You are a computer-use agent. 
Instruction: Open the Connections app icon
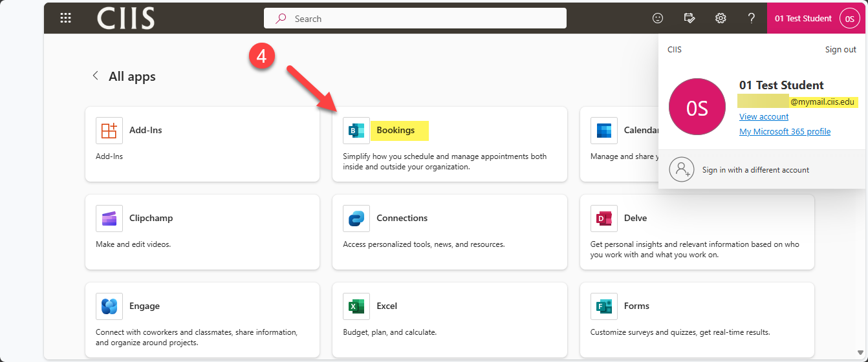356,218
